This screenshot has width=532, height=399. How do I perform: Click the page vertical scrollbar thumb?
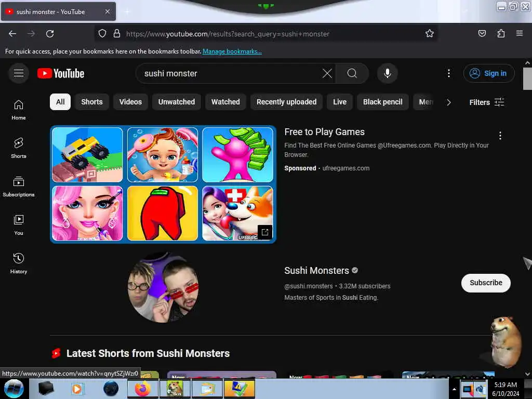tap(527, 79)
